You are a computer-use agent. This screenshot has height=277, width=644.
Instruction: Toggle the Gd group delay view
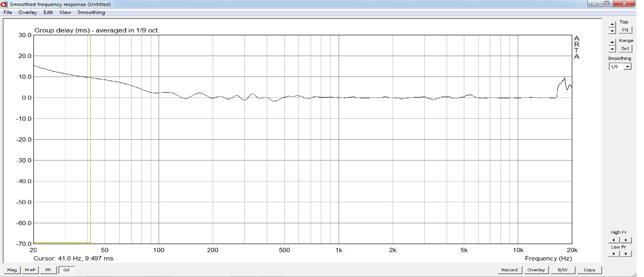click(x=66, y=270)
